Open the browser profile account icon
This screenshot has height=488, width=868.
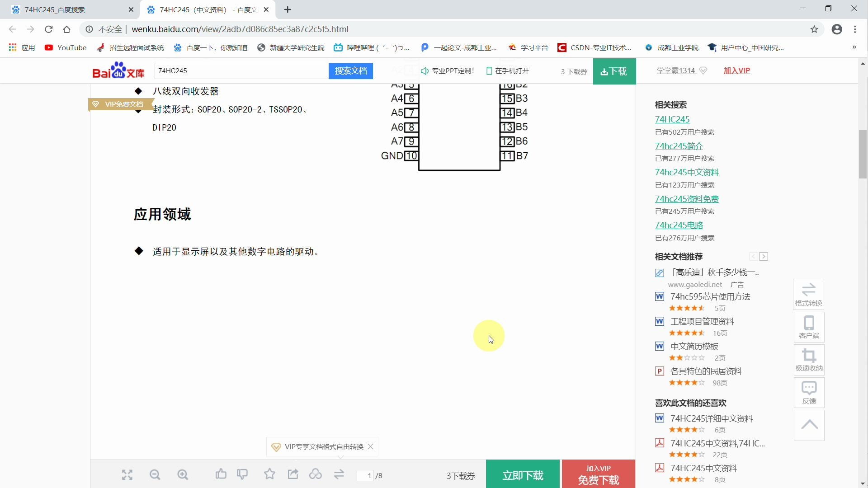tap(837, 29)
